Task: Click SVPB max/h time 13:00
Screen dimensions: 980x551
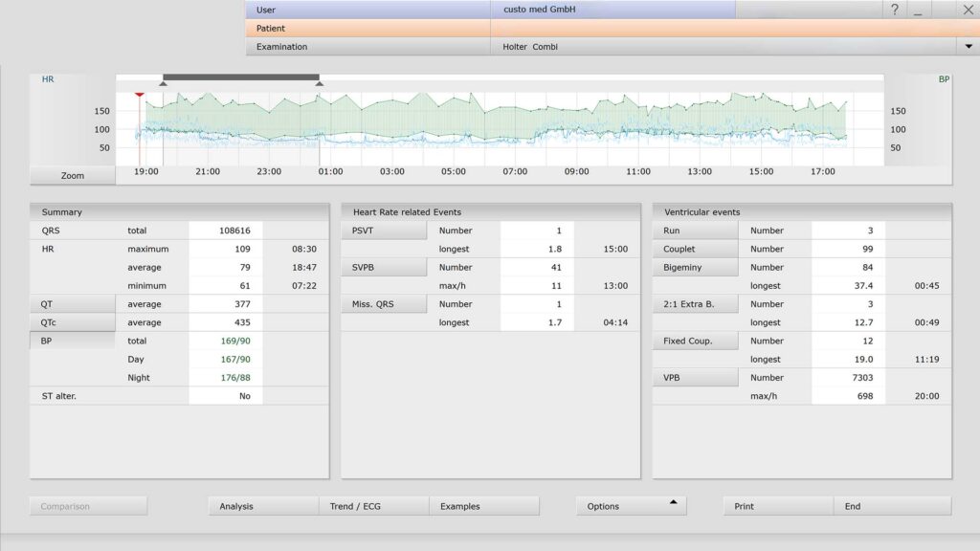Action: [615, 285]
